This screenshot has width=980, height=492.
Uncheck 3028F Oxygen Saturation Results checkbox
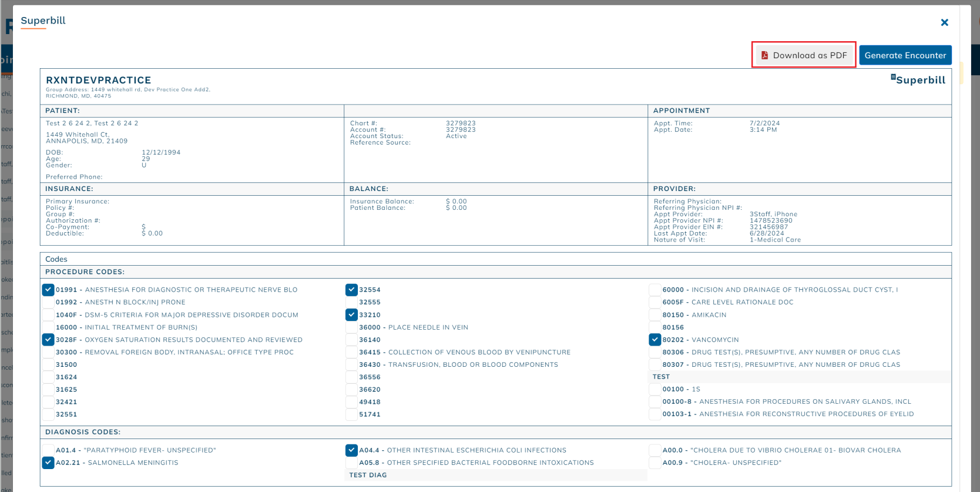[48, 340]
